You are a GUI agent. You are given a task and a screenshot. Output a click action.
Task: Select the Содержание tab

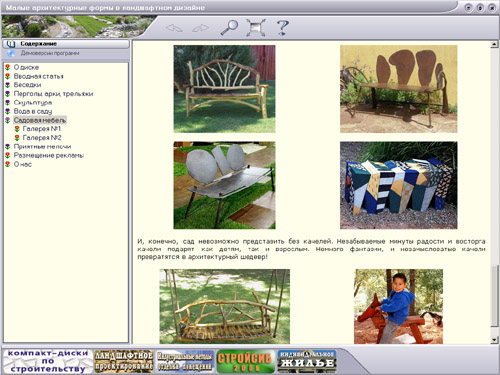pos(66,44)
